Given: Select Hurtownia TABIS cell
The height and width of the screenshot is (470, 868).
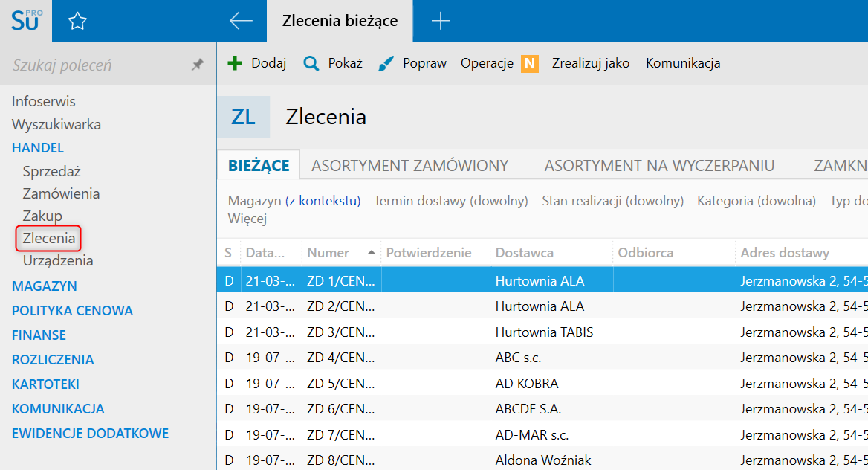Looking at the screenshot, I should [544, 332].
